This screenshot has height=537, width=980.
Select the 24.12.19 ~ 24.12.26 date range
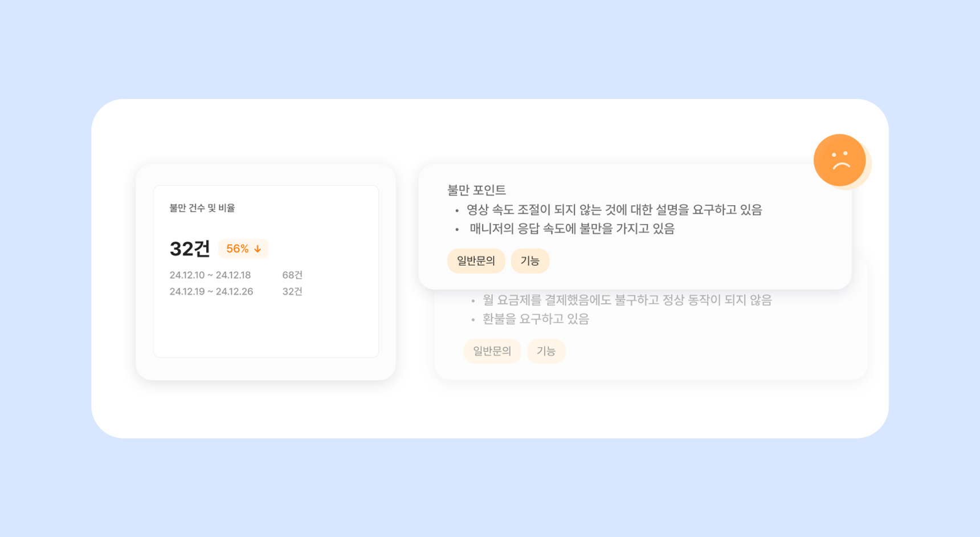coord(211,292)
